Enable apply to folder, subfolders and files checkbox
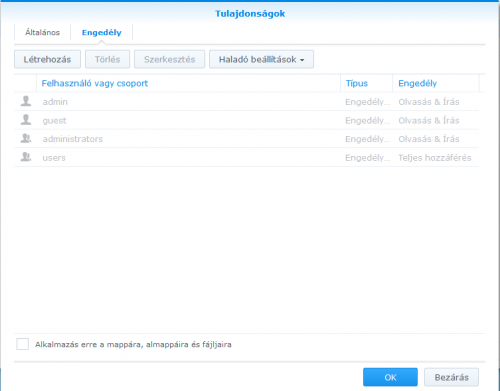Viewport: 500px width, 391px height. [x=22, y=344]
